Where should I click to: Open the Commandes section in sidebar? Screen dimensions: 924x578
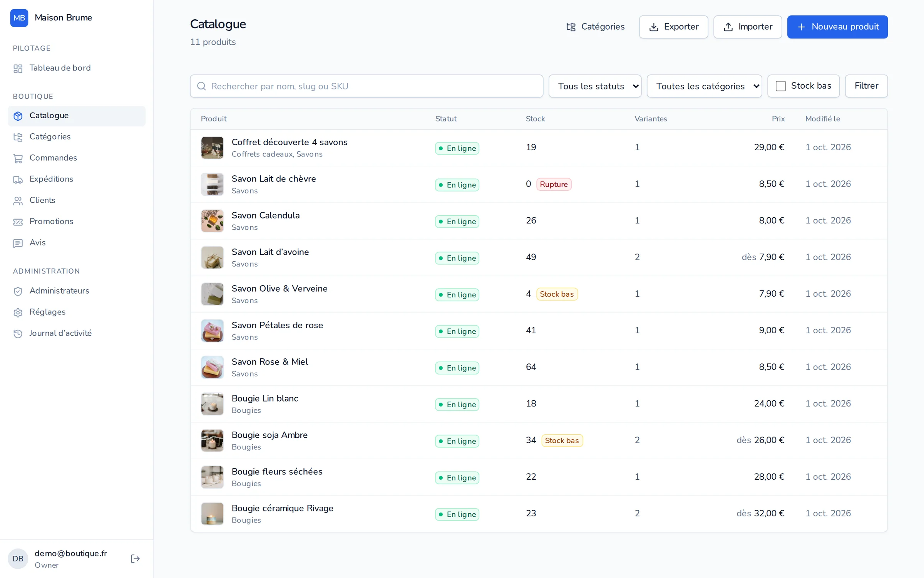[77, 158]
